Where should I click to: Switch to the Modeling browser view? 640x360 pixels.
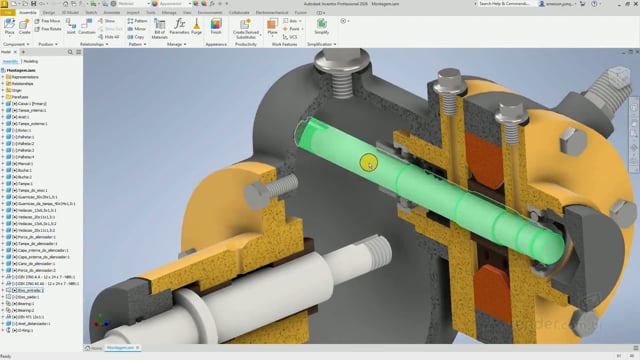click(x=31, y=61)
